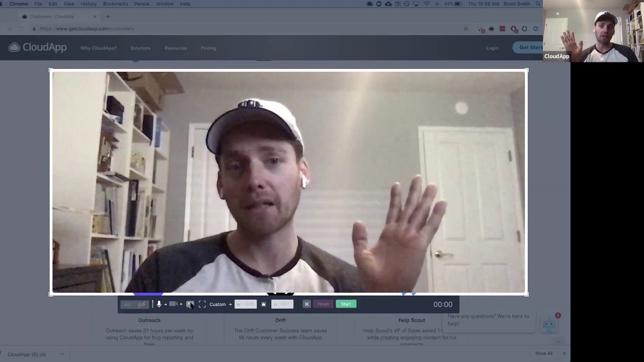Close the downloads bar

(x=564, y=353)
